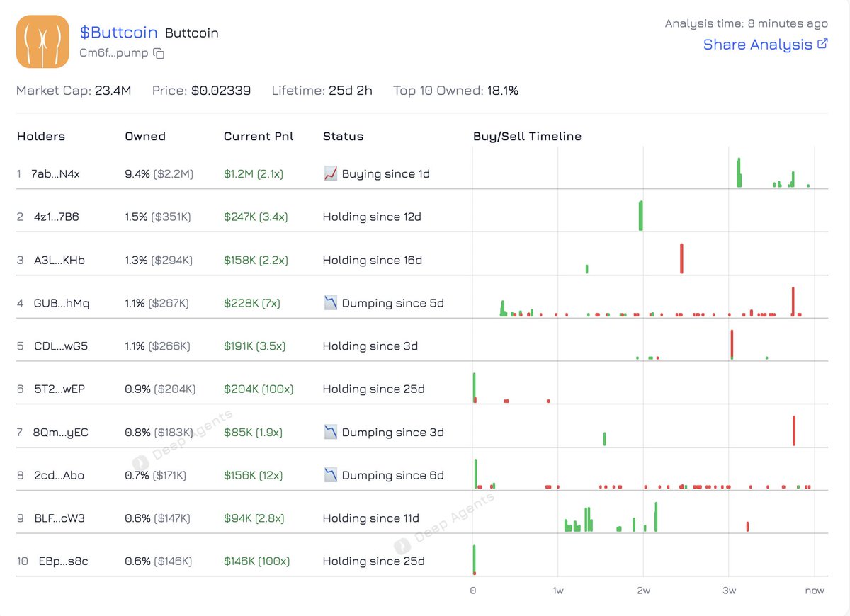Click the 1w label on the timeline axis

tap(558, 591)
